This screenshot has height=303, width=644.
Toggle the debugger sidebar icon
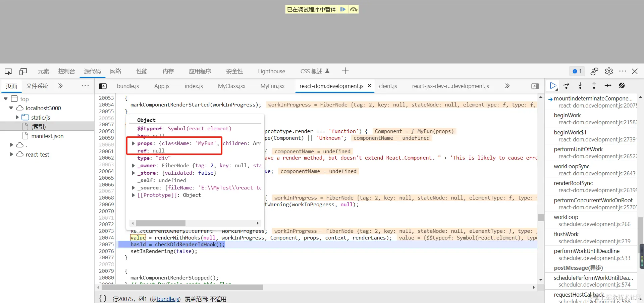[x=535, y=86]
